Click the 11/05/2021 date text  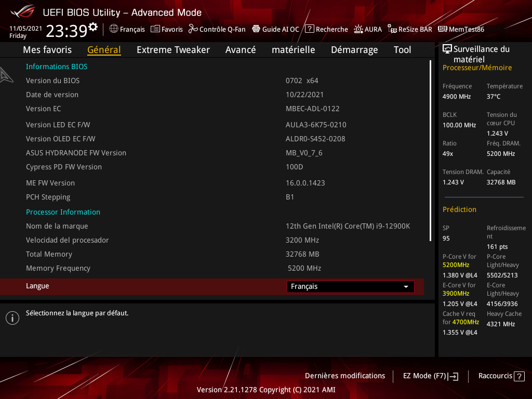[26, 29]
